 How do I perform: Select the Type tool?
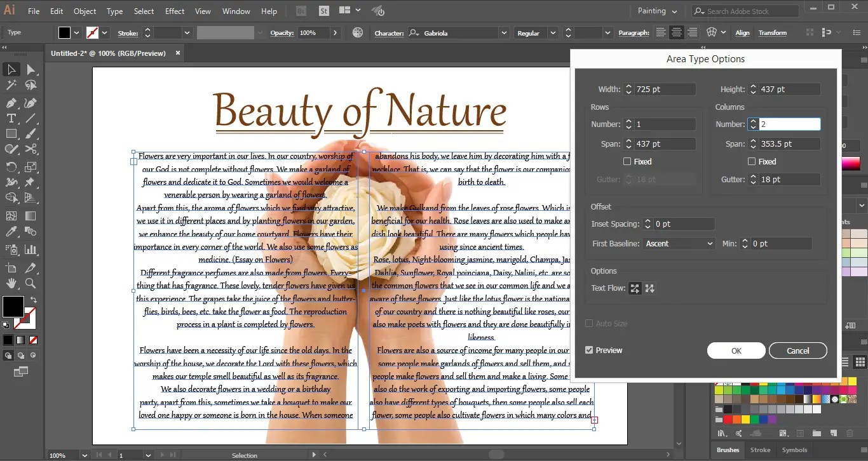click(x=11, y=118)
